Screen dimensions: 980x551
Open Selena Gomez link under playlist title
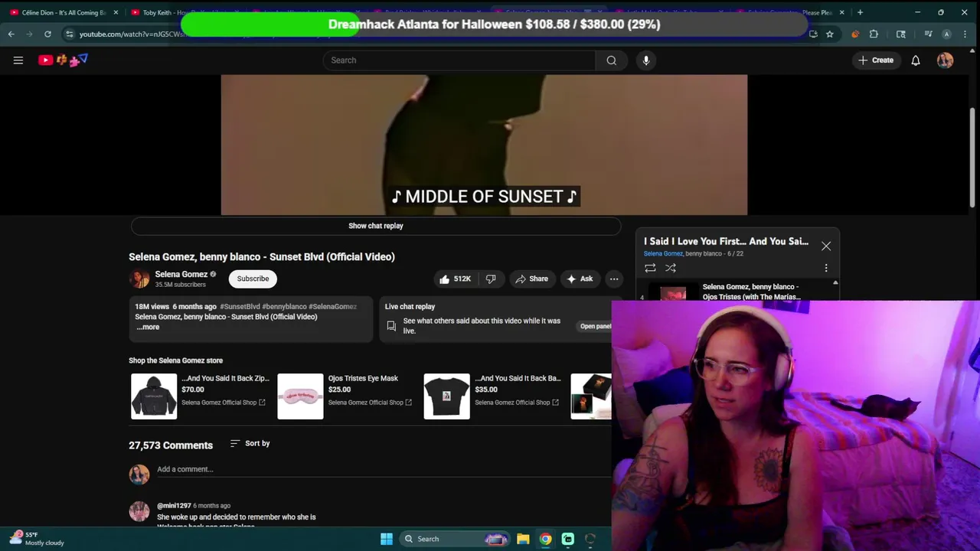click(x=663, y=253)
